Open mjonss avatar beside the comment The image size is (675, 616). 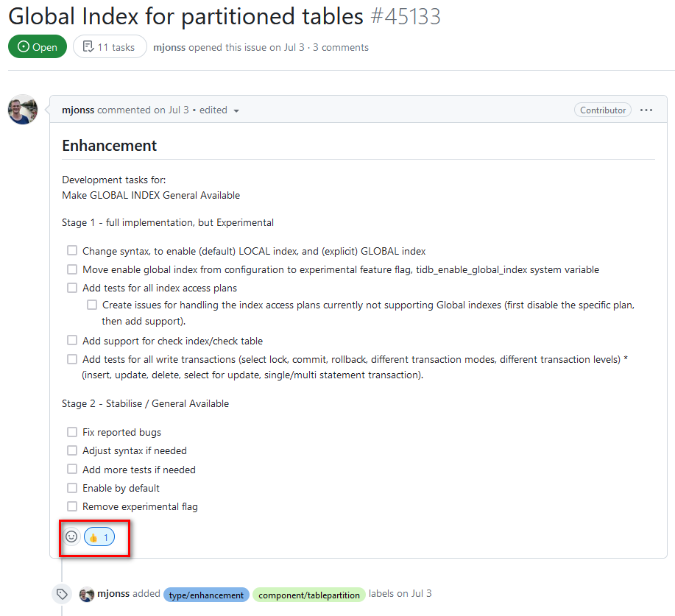(x=22, y=110)
